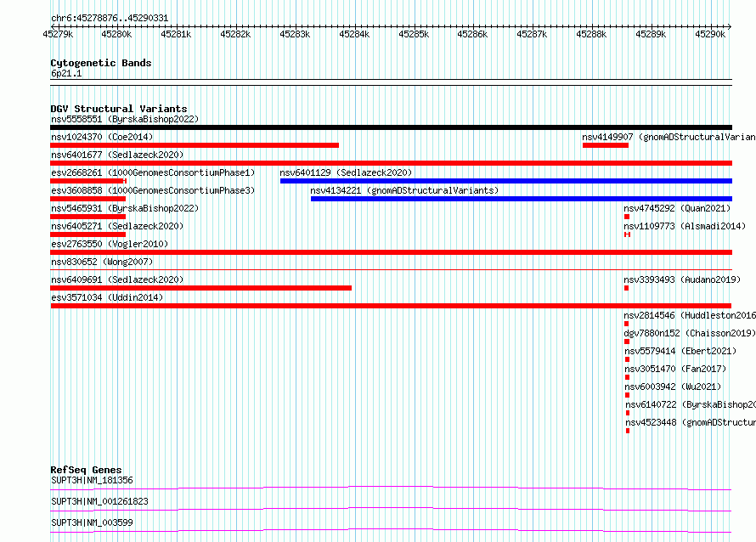Click the 45284k ruler tick label
This screenshot has width=756, height=542.
(354, 34)
